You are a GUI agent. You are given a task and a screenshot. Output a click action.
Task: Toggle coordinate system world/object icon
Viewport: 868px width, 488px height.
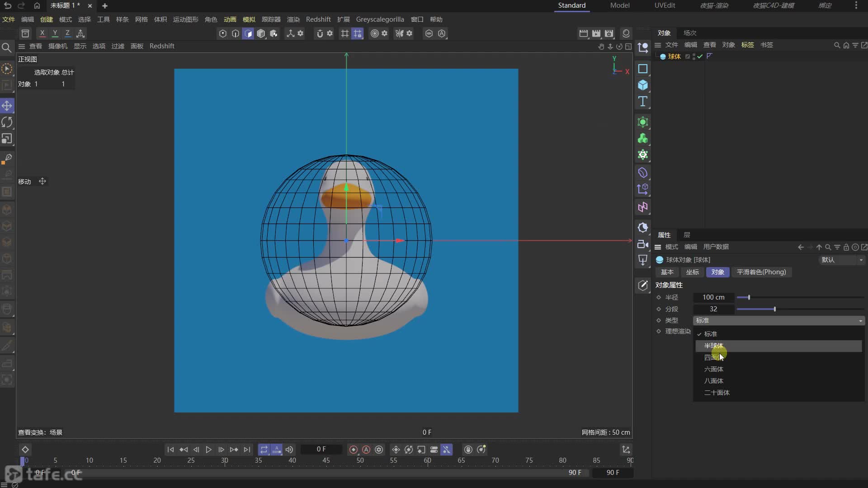point(80,33)
